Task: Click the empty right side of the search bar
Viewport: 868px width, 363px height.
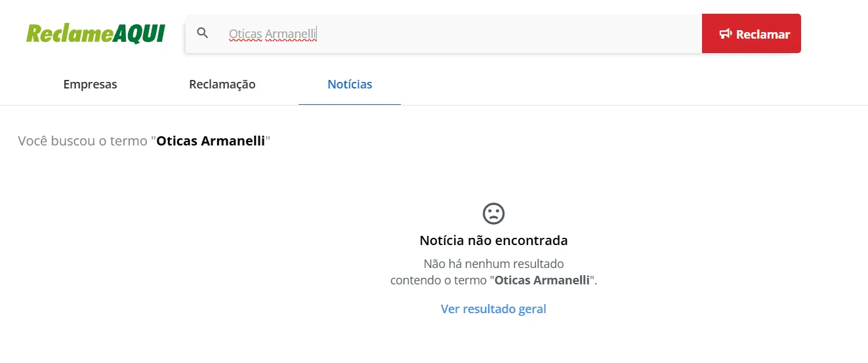Action: 558,33
